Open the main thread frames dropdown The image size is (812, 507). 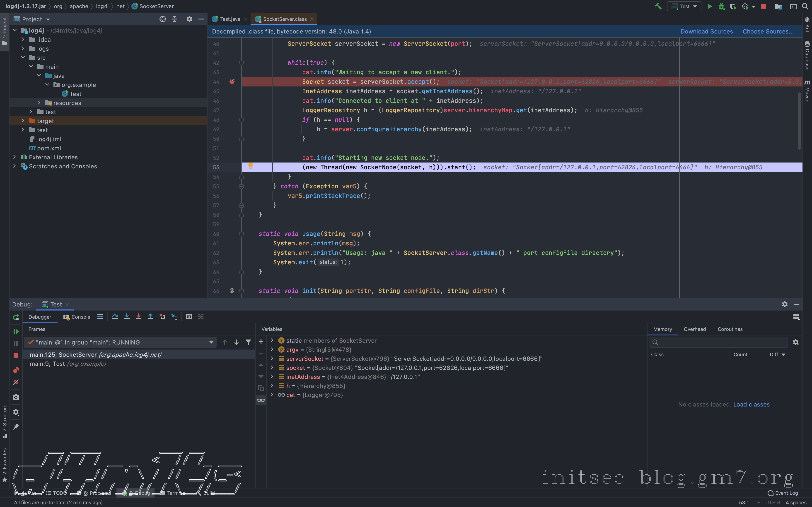pos(211,342)
